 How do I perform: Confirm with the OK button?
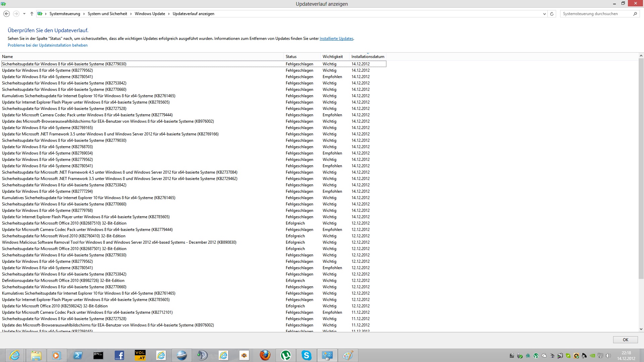click(x=626, y=340)
